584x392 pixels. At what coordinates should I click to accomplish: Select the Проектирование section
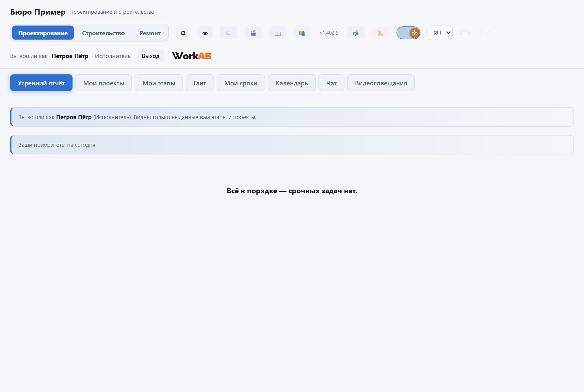tap(43, 33)
